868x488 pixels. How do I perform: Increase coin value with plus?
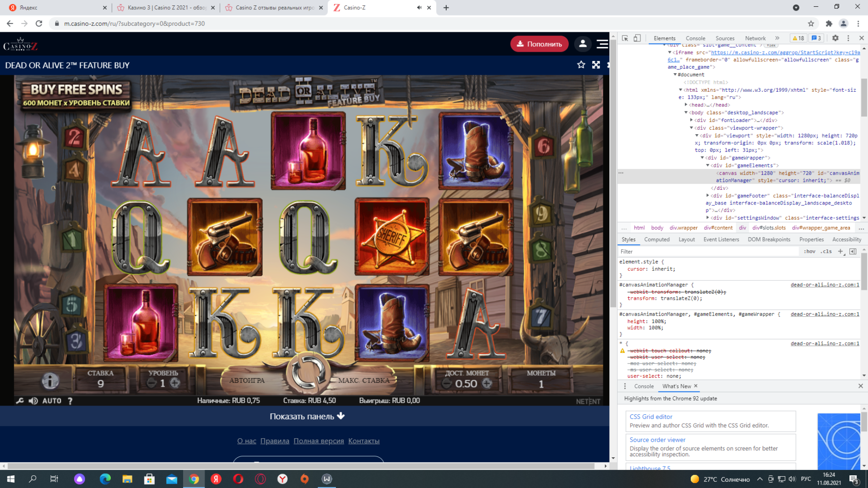coord(487,384)
